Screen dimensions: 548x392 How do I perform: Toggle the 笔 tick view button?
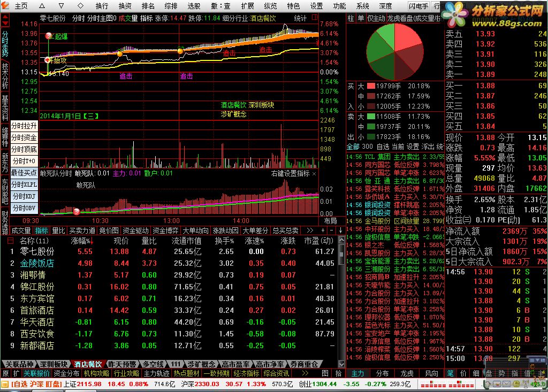pyautogui.click(x=451, y=373)
